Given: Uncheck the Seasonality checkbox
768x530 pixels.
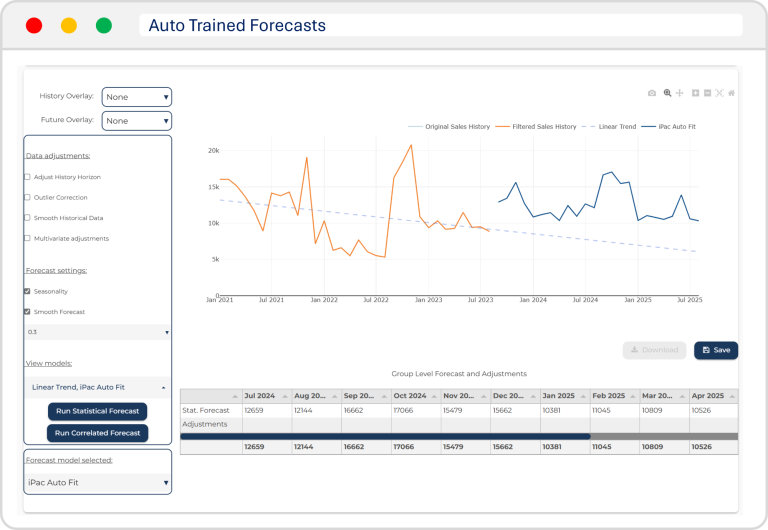Looking at the screenshot, I should tap(27, 291).
